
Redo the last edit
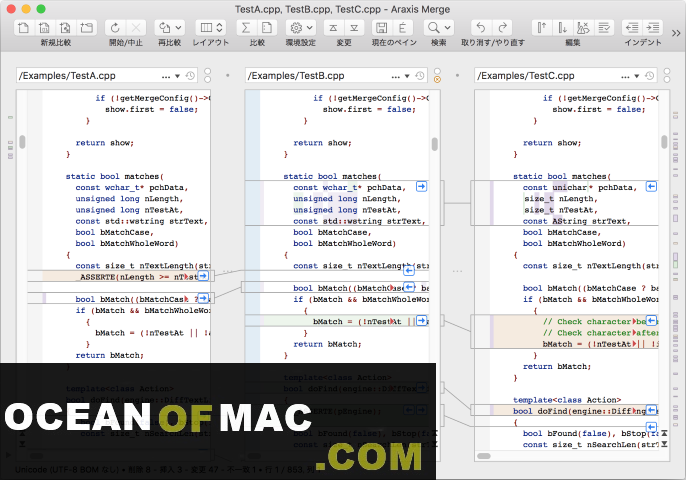click(x=502, y=28)
